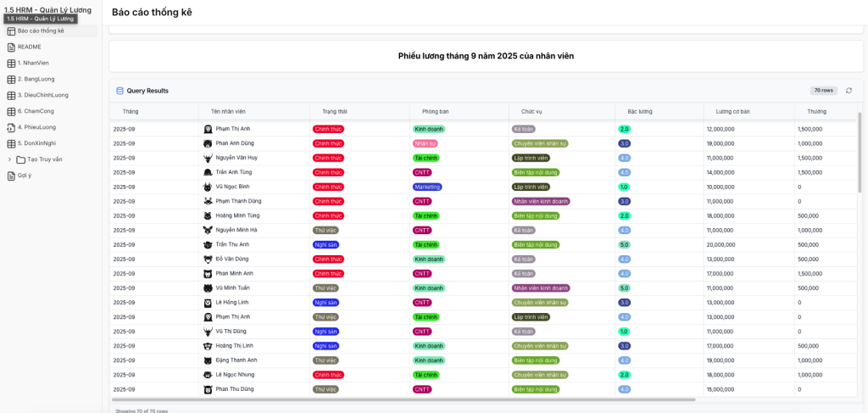Click the table icon beside 2. BangLuong
The image size is (868, 413).
click(x=11, y=79)
